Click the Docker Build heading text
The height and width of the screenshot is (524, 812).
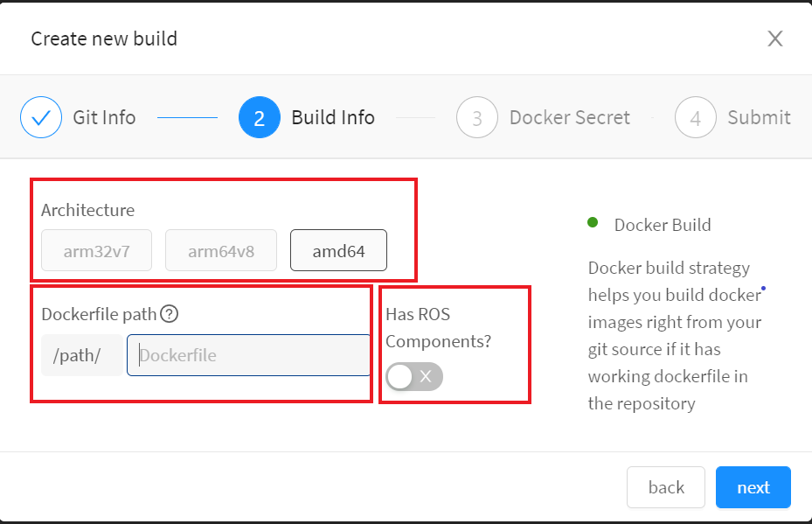[x=663, y=225]
